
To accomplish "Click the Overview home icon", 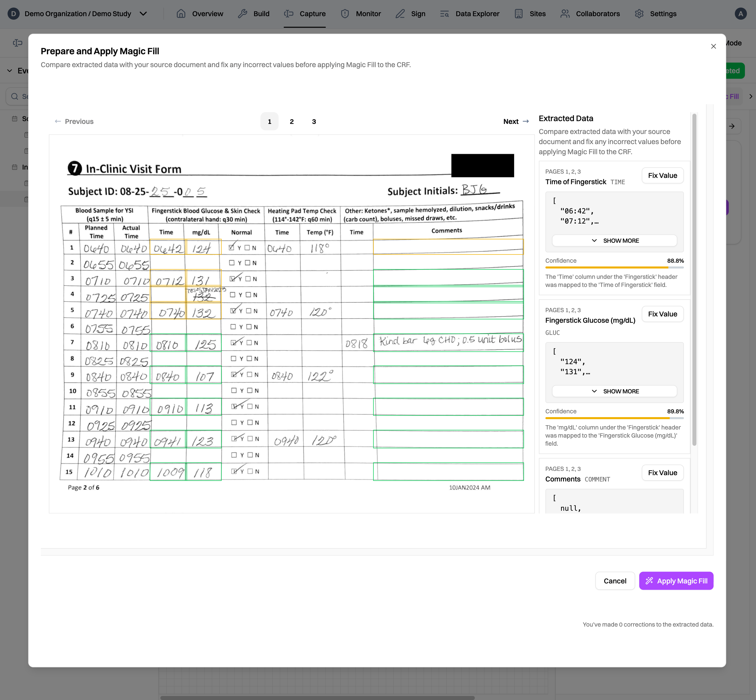I will coord(181,14).
